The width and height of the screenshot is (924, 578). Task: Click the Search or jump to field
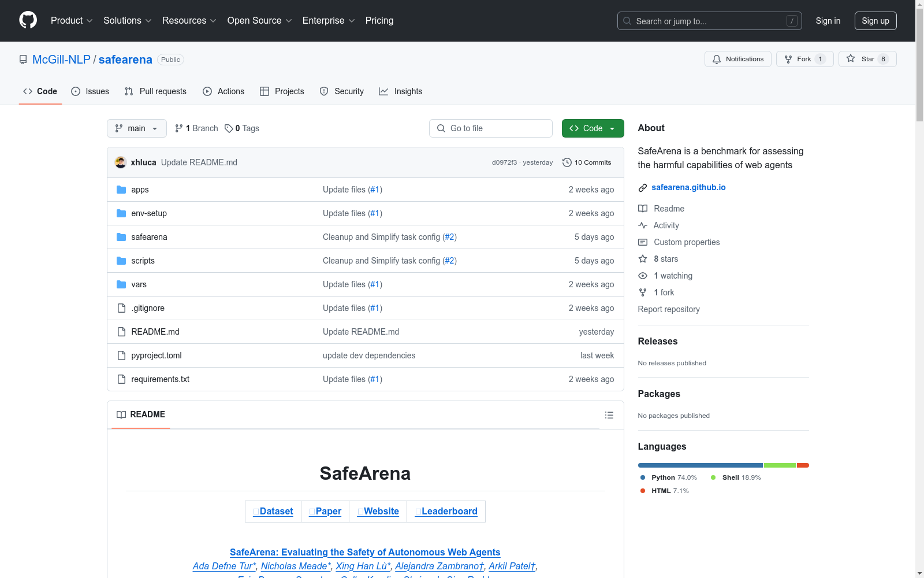710,21
